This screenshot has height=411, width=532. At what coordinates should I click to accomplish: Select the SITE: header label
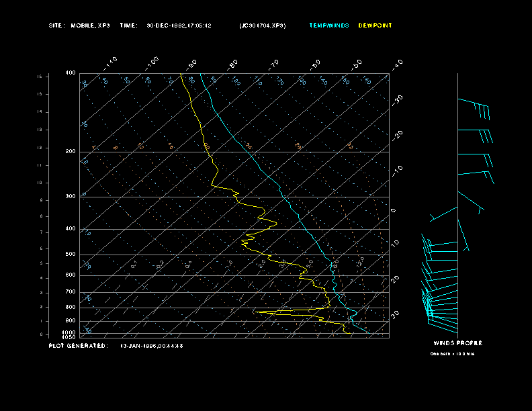pos(56,26)
